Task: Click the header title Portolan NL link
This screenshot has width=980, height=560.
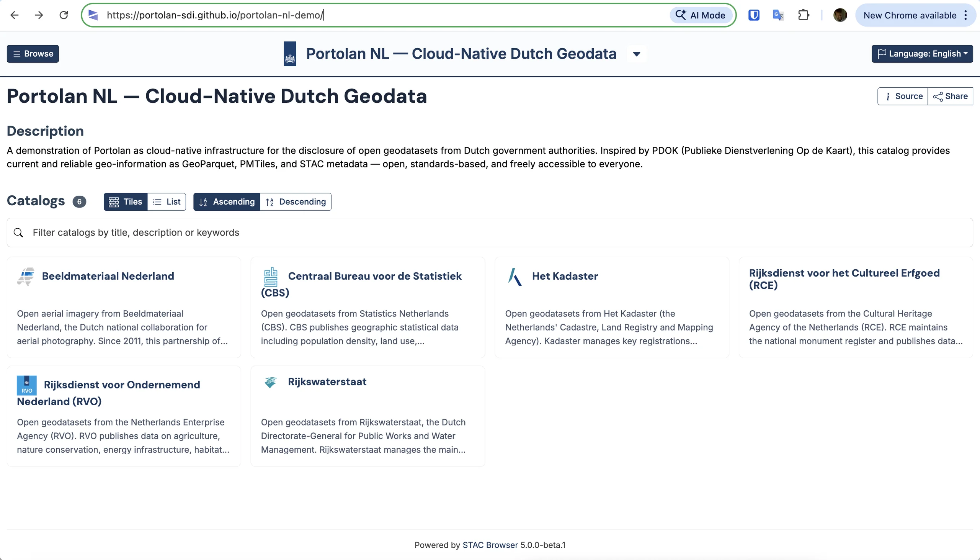Action: tap(461, 54)
